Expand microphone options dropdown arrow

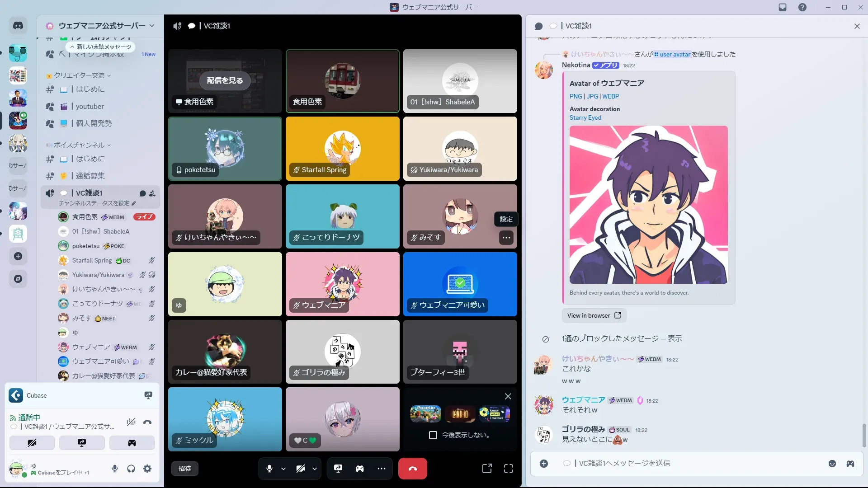point(283,469)
